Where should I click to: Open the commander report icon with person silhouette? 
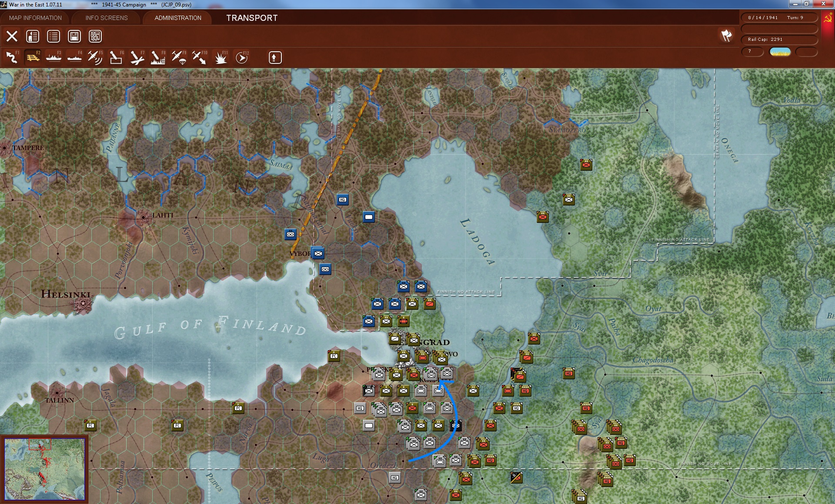point(33,36)
